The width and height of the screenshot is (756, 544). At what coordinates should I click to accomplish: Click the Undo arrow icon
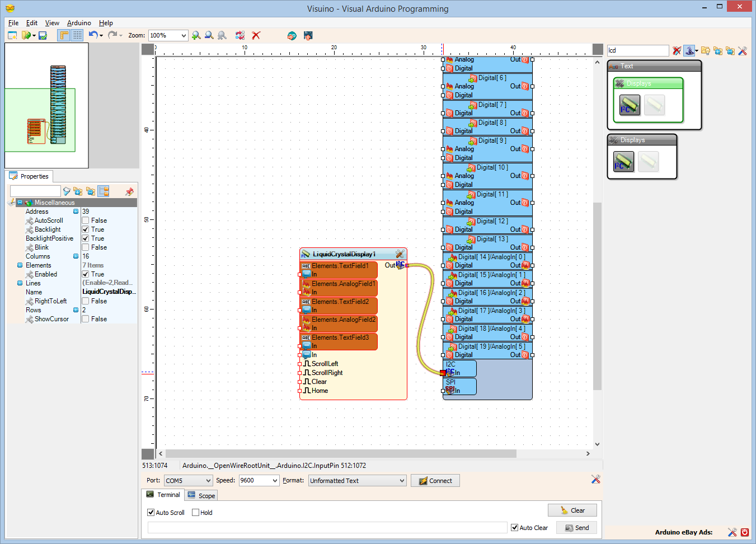click(x=93, y=35)
